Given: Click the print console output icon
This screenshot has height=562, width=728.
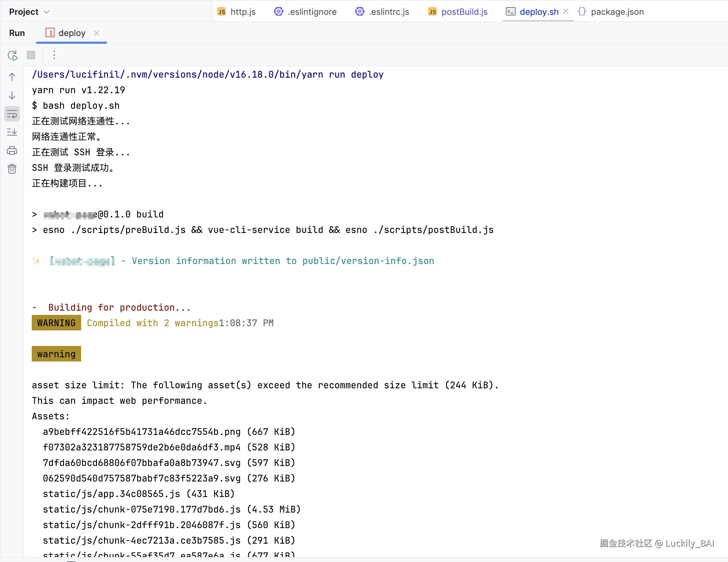Looking at the screenshot, I should tap(12, 151).
